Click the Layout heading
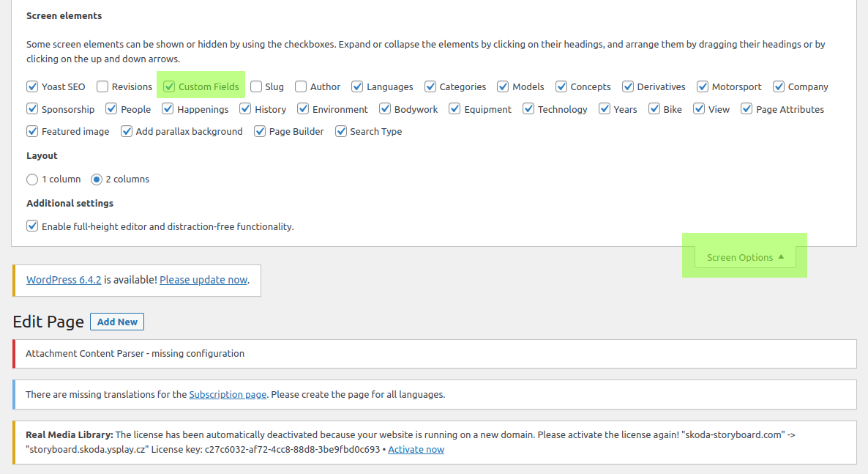The width and height of the screenshot is (868, 474). pos(42,156)
